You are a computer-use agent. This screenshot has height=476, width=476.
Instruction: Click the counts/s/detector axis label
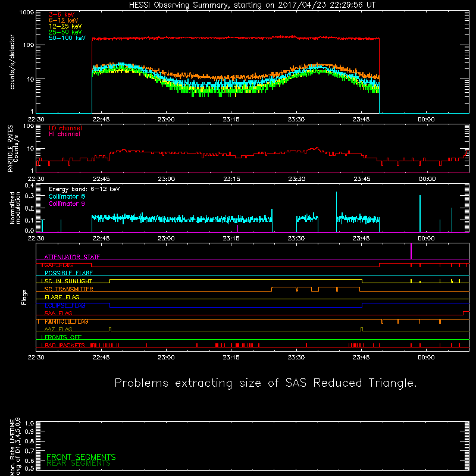(12, 62)
